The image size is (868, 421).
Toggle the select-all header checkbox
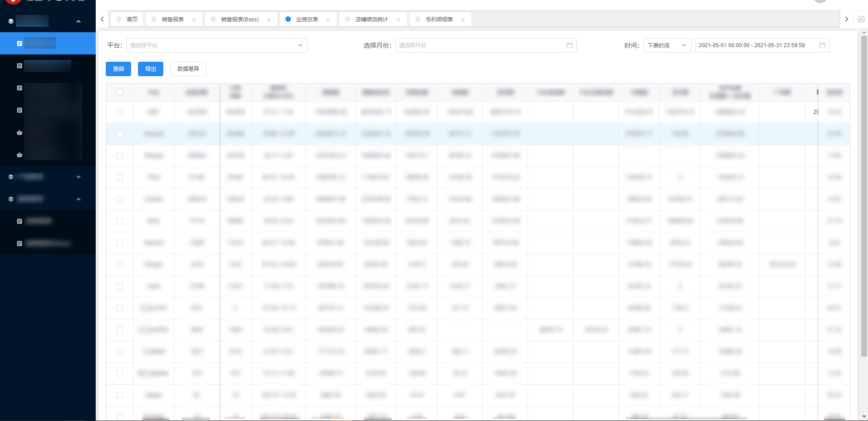[x=120, y=93]
